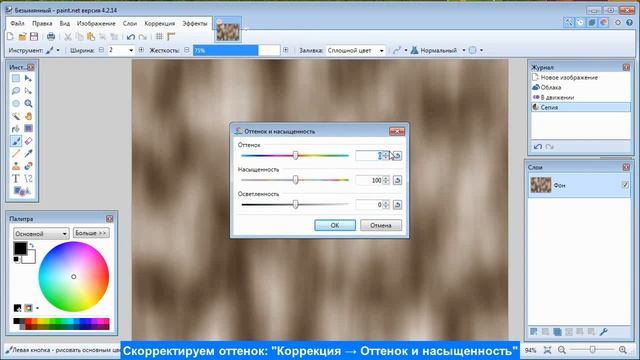640x360 pixels.
Task: Select the Text tool
Action: pos(16,179)
